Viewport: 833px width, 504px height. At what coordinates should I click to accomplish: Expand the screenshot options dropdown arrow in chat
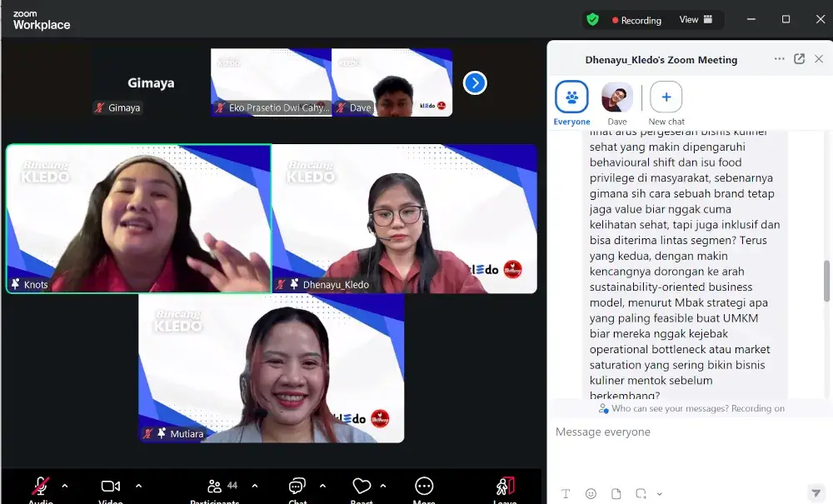659,494
